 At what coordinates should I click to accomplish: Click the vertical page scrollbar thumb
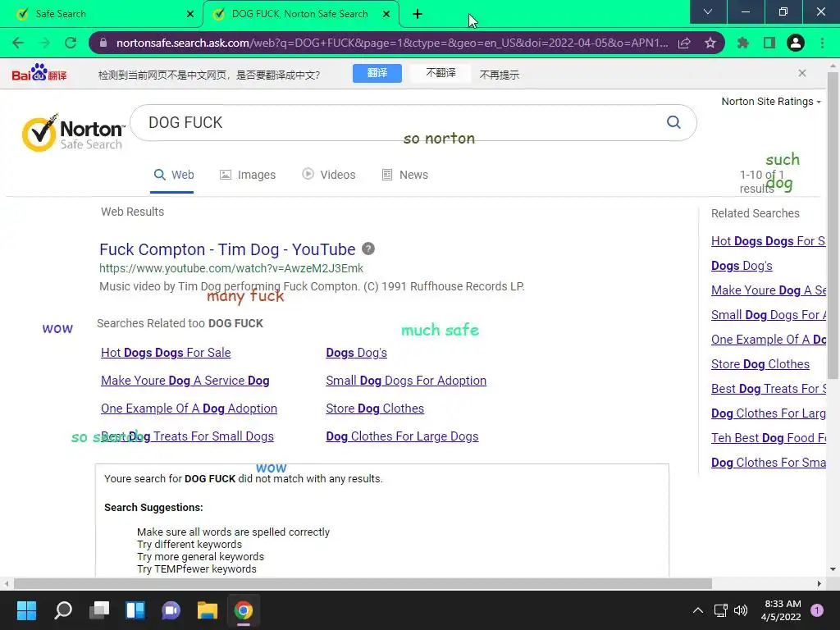pos(833,225)
